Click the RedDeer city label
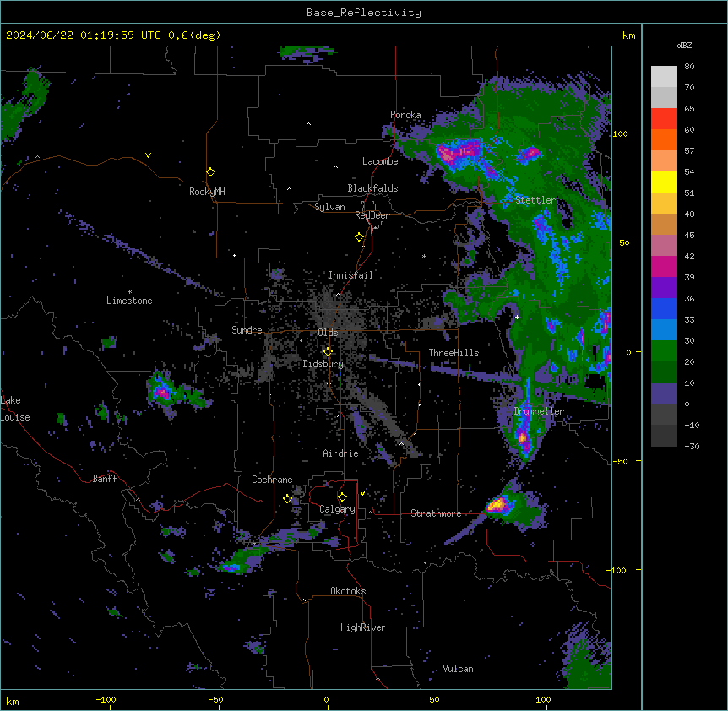Viewport: 728px width, 711px height. tap(372, 215)
